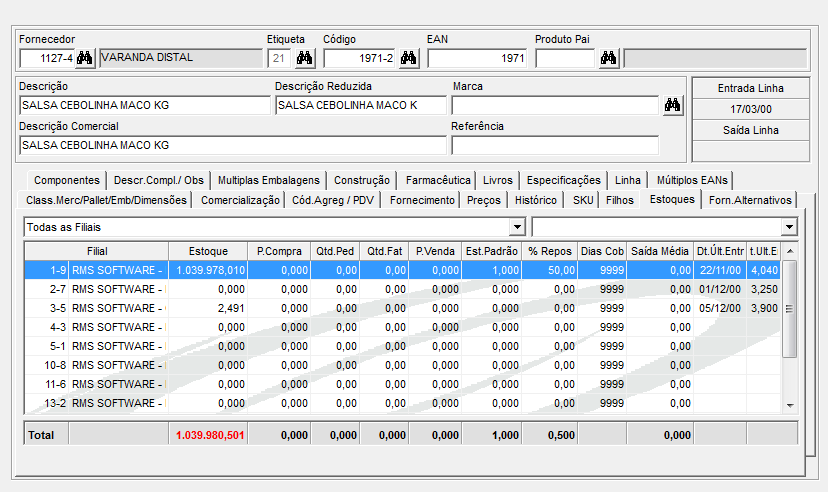Screen dimensions: 828x492
Task: Open the Preços tab
Action: (x=484, y=200)
